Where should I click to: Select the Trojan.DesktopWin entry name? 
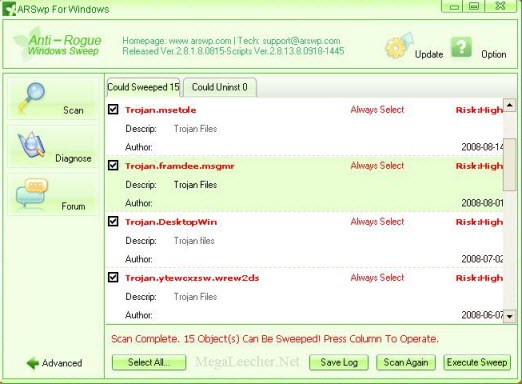pos(171,222)
